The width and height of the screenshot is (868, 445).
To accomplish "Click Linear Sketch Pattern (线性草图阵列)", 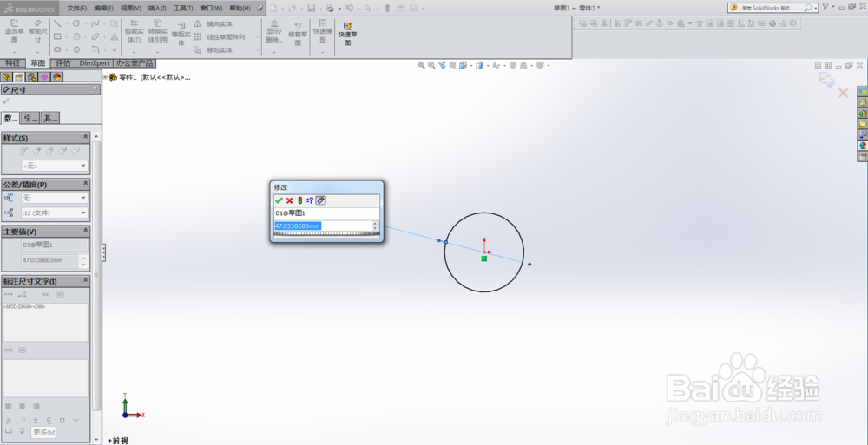I will coord(220,37).
